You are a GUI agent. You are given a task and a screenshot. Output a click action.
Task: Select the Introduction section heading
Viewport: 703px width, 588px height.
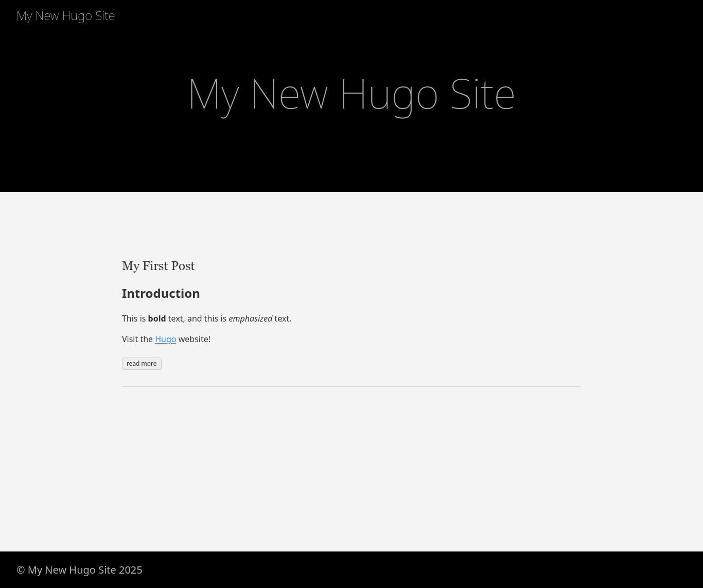click(161, 293)
